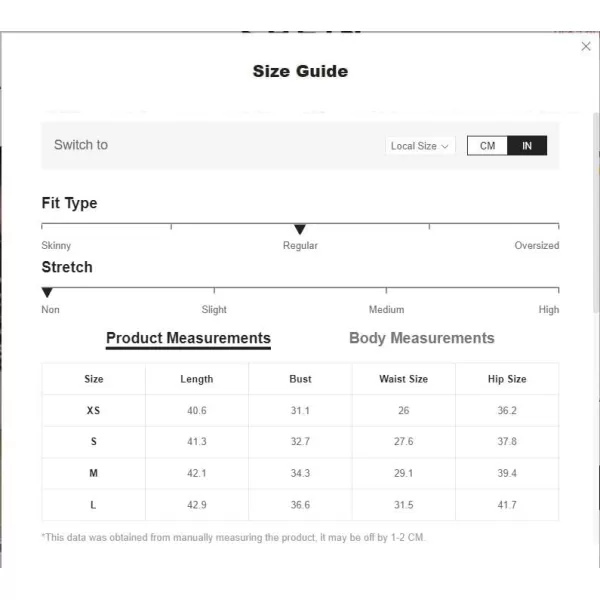Screen dimensions: 600x600
Task: Click the High stretch label
Action: 549,310
